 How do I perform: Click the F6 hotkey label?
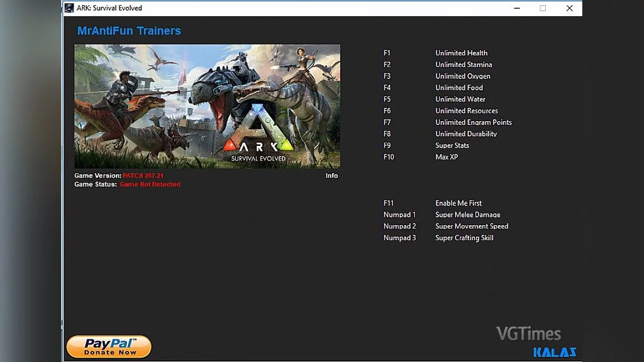click(x=387, y=110)
